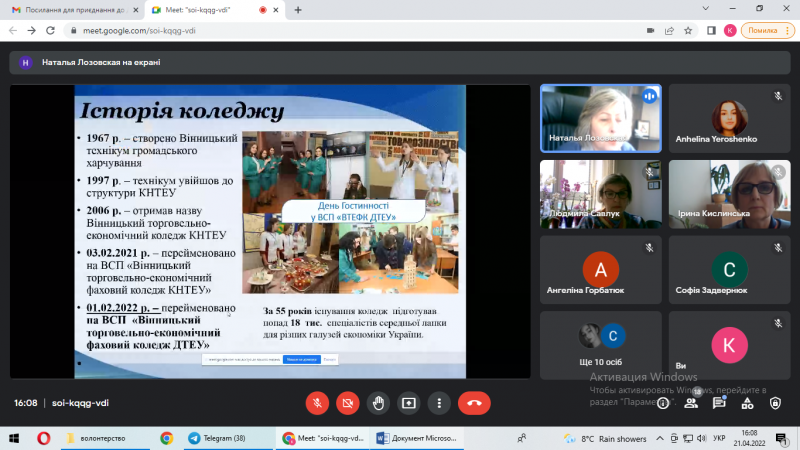Open volume control in system tray

pos(702,438)
